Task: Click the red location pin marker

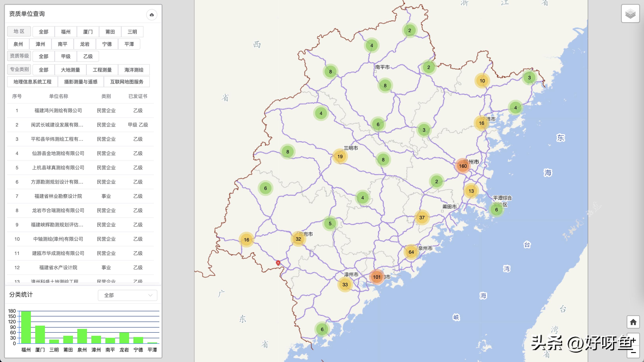Action: tap(278, 263)
